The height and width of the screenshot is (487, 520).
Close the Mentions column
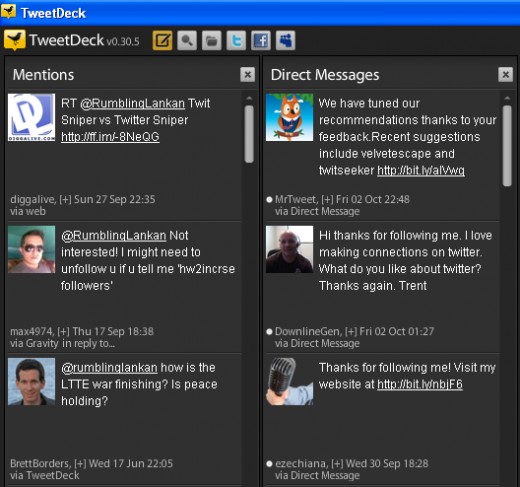coord(247,75)
